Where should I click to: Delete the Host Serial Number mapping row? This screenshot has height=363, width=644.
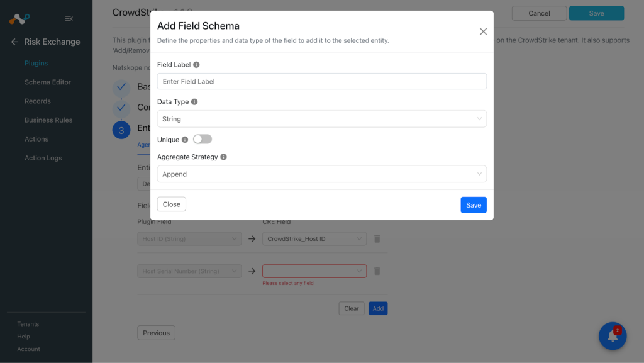377,271
